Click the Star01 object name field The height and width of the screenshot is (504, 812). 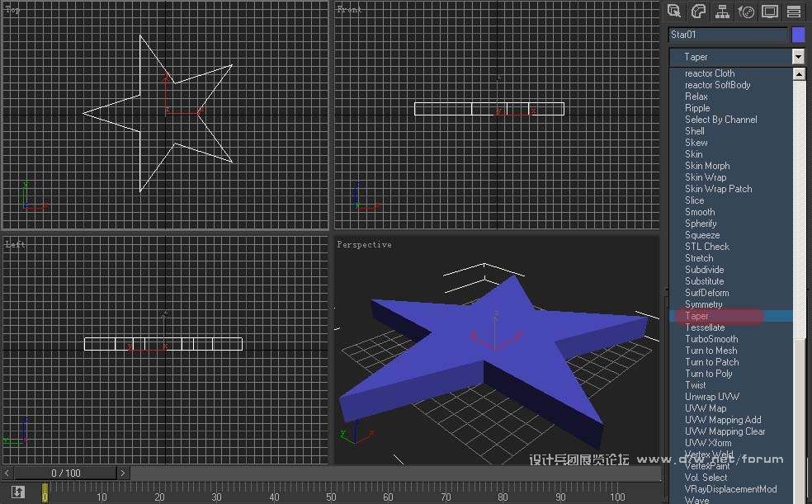(x=728, y=35)
